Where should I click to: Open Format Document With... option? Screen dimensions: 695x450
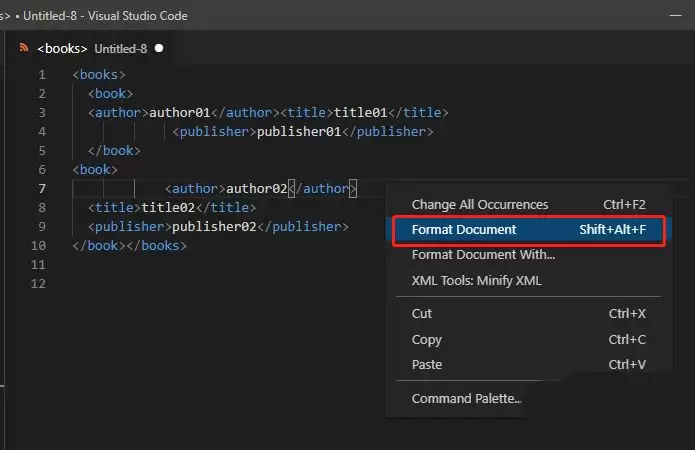[x=483, y=255]
